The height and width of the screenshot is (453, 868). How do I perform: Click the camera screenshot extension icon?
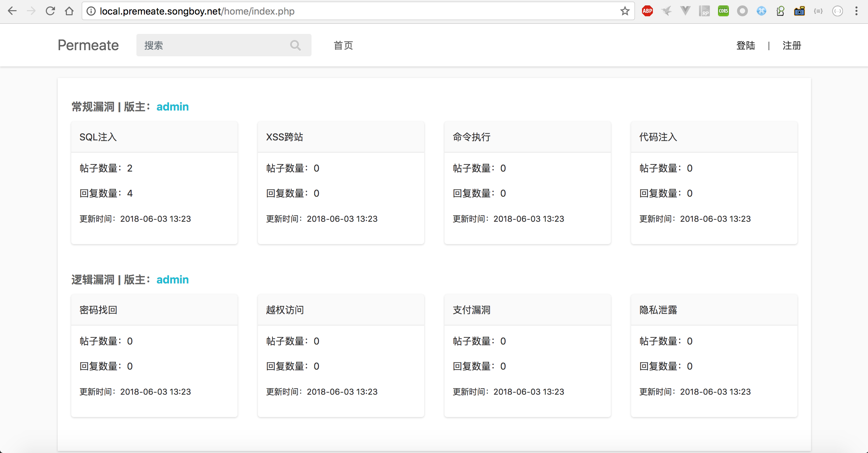(x=799, y=11)
